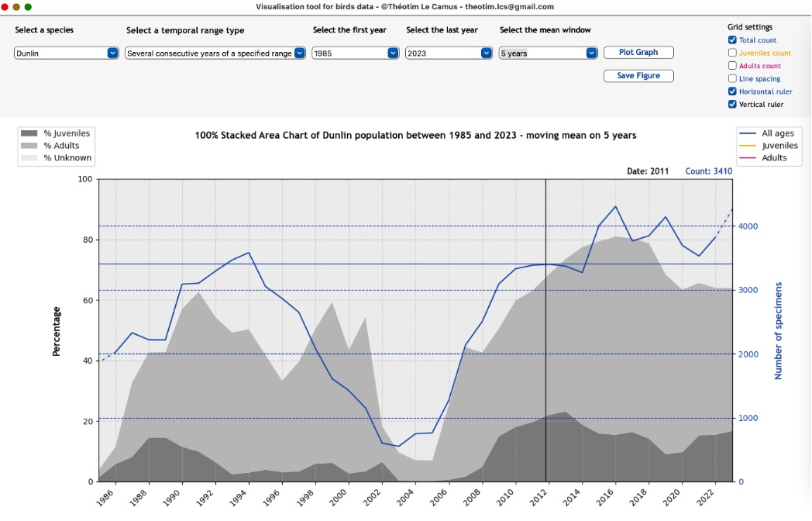Click the 'Select a temporal range type' label
The width and height of the screenshot is (812, 521).
pyautogui.click(x=185, y=30)
